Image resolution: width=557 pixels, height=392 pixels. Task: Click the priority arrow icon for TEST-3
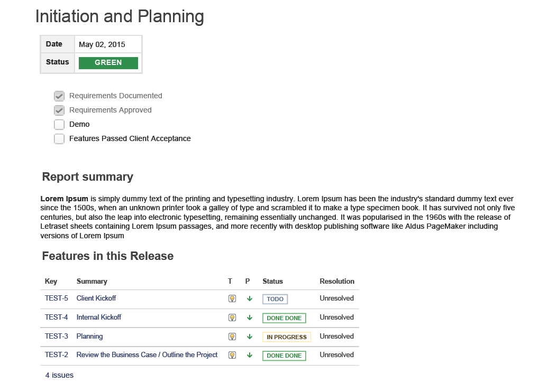pyautogui.click(x=250, y=337)
